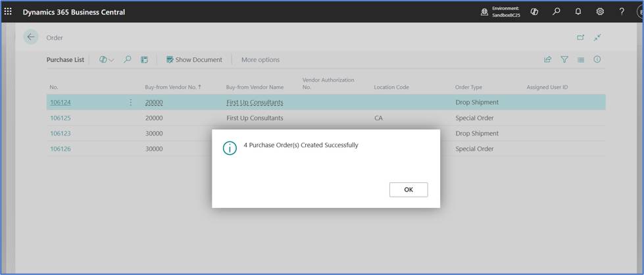Click First Up Consultants in row 106125
This screenshot has height=275, width=644.
255,118
